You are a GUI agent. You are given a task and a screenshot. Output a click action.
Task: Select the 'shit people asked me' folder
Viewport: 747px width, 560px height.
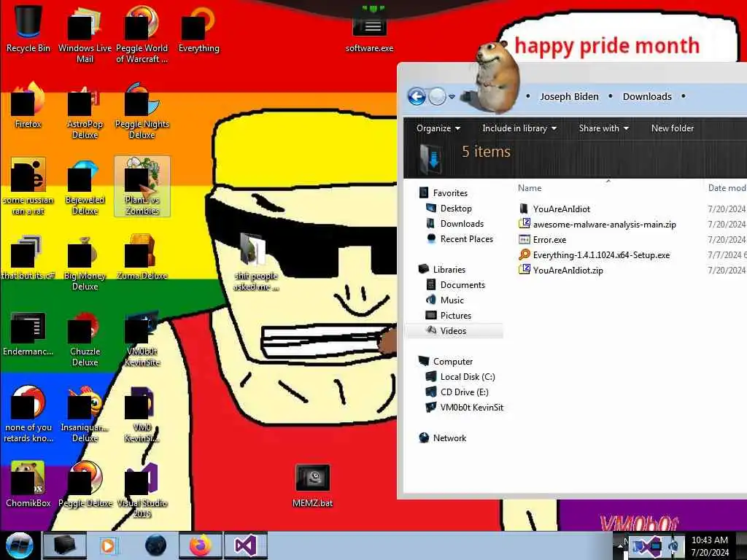pyautogui.click(x=256, y=262)
